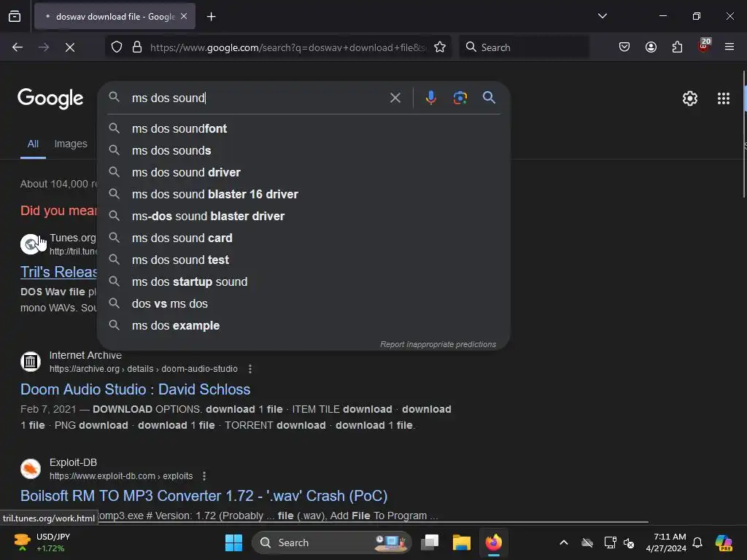Switch to the All results tab
Image resolution: width=747 pixels, height=560 pixels.
[x=33, y=144]
